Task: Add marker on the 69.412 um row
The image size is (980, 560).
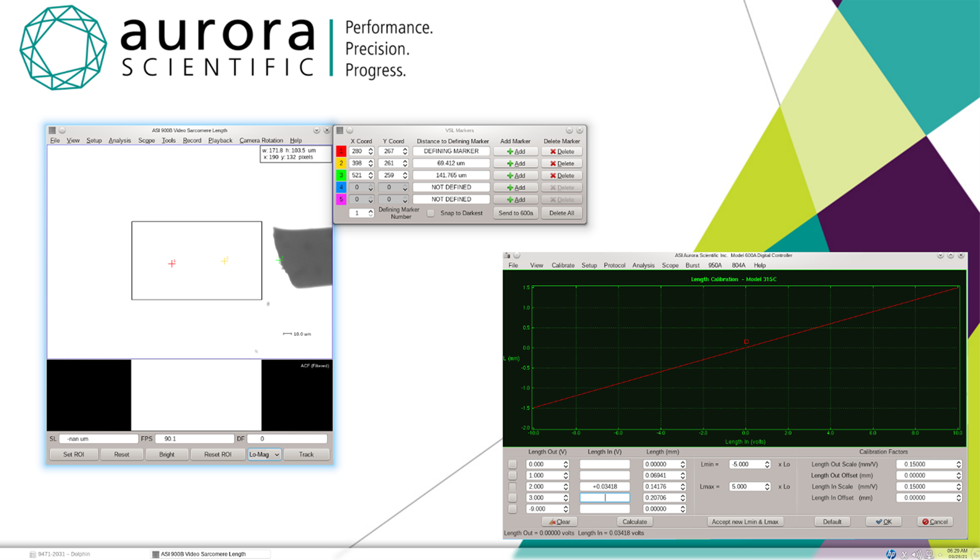Action: (x=516, y=163)
